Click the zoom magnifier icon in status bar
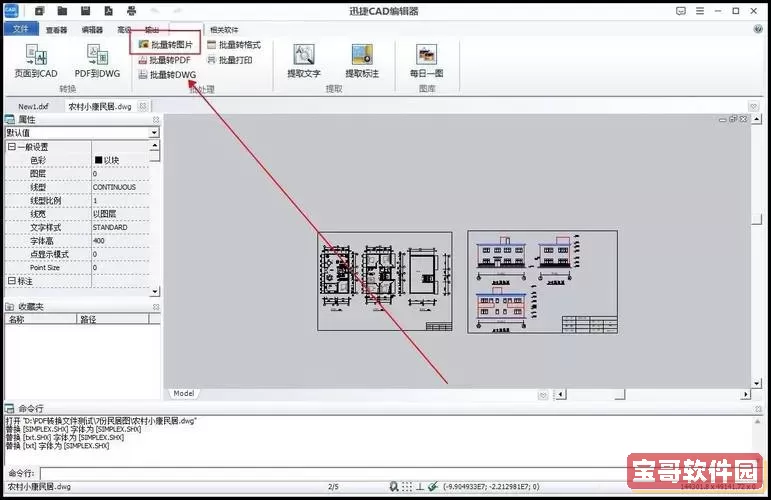This screenshot has width=771, height=500. pos(393,486)
